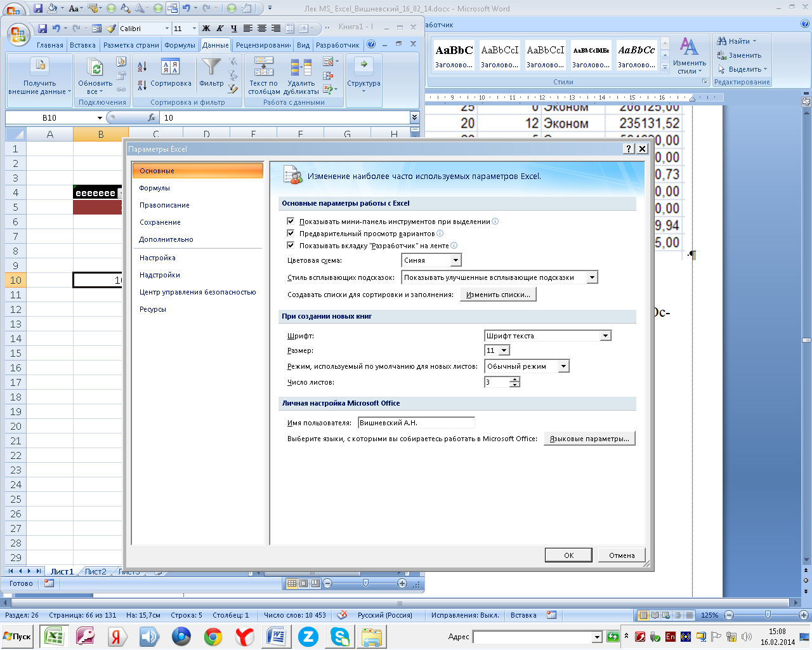Click Word zoom slider handle

pos(768,614)
